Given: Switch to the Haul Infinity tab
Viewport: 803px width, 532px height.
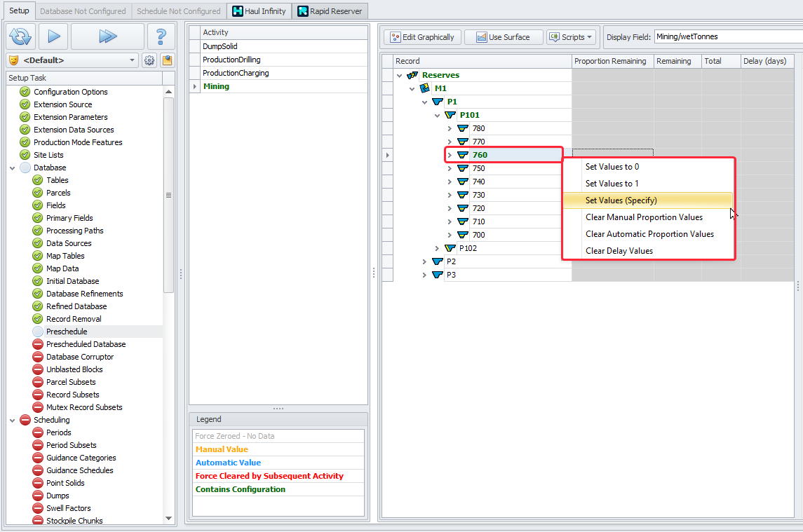Looking at the screenshot, I should [259, 11].
